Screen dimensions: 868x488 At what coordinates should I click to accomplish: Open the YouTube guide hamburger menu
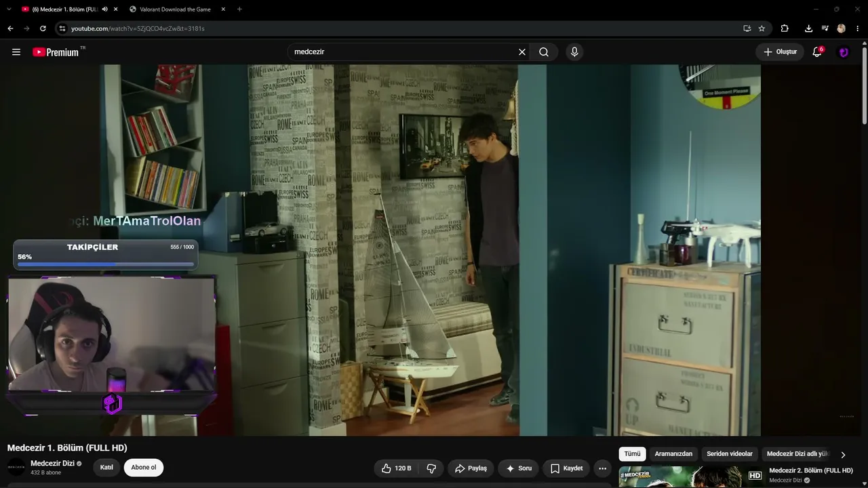(16, 52)
